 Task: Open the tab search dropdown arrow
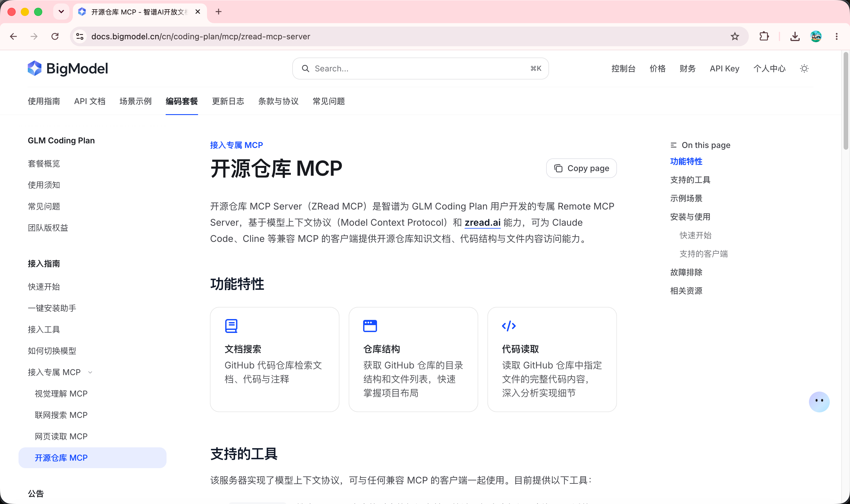click(61, 12)
